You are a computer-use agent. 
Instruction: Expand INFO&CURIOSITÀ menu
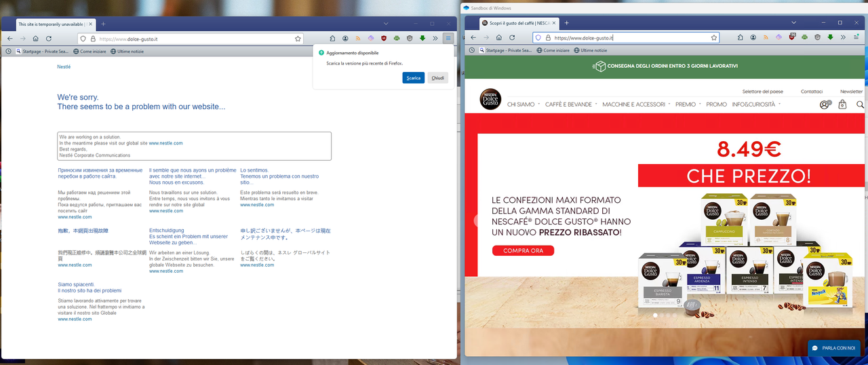click(755, 104)
